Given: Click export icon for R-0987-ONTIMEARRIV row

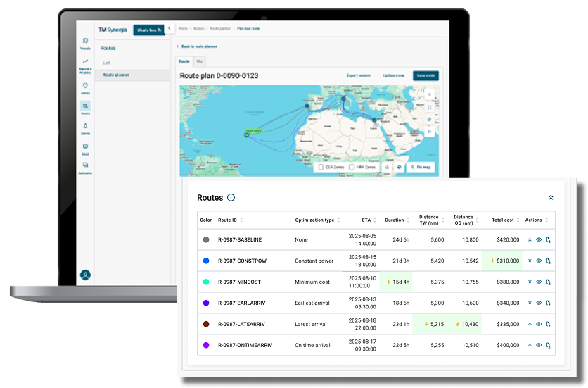Looking at the screenshot, I should (x=547, y=345).
